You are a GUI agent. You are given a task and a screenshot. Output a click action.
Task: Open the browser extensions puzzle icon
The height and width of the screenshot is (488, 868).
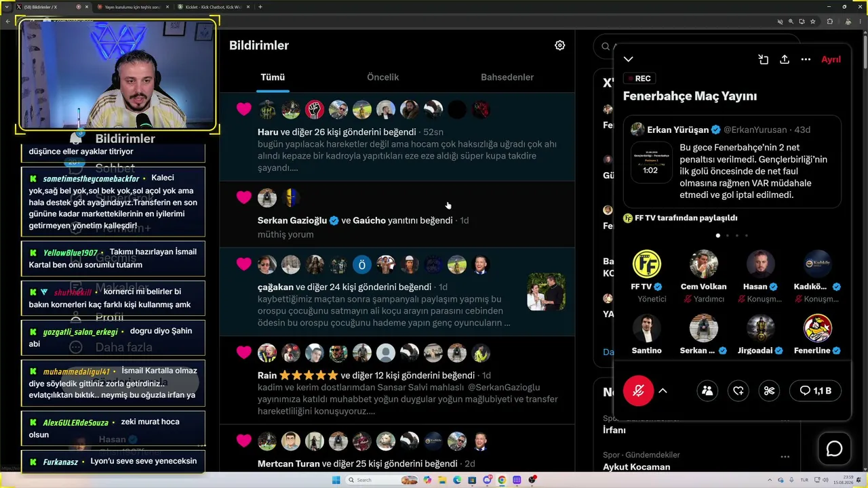829,22
